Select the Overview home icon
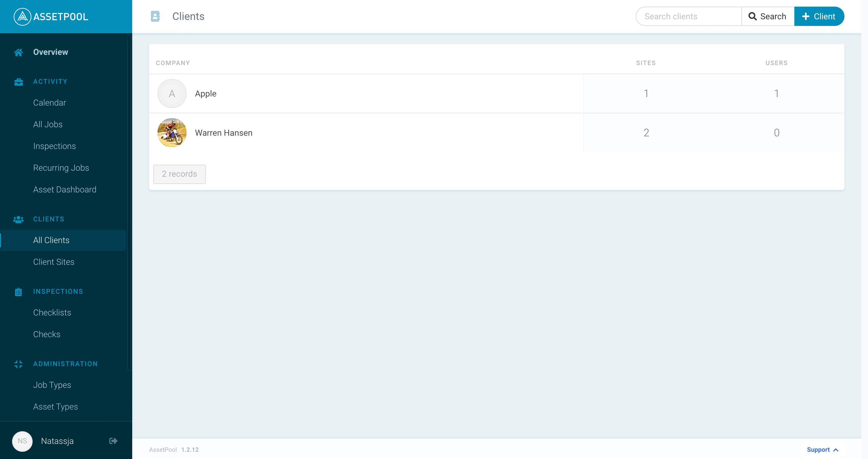This screenshot has height=459, width=868. 18,52
